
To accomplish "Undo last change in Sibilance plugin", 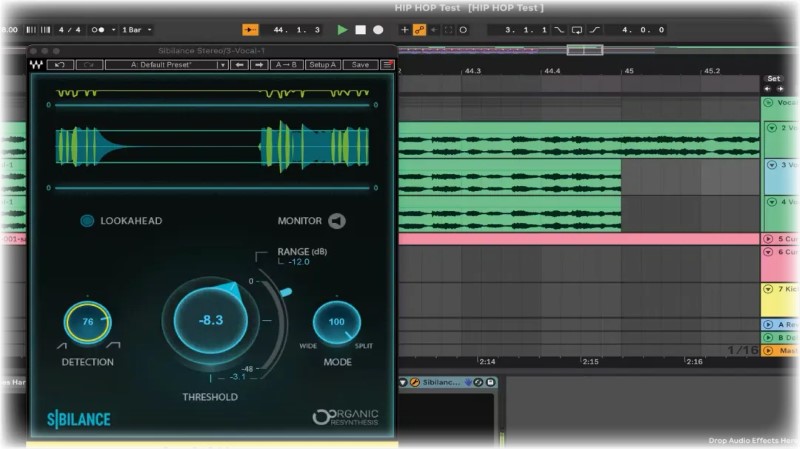I will pyautogui.click(x=60, y=65).
